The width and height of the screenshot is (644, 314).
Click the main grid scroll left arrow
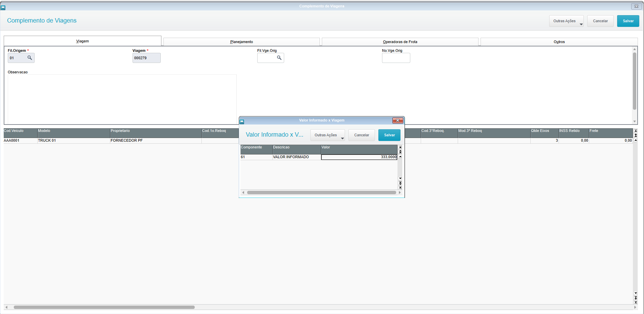click(x=6, y=307)
